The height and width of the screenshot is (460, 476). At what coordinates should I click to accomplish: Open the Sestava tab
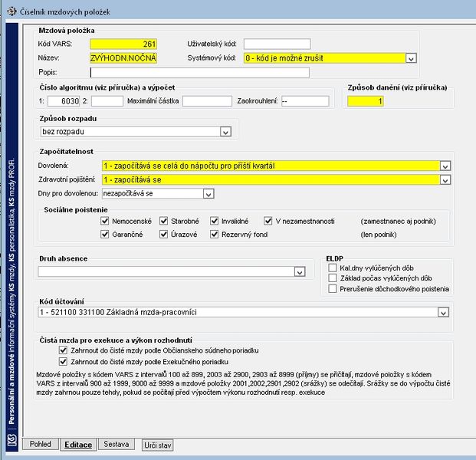117,444
